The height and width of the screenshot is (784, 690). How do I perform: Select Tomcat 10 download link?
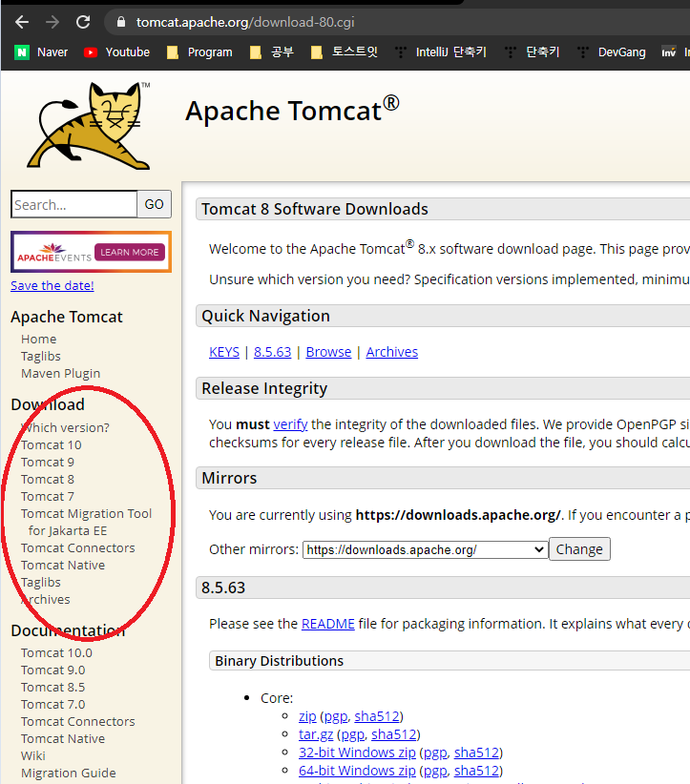coord(51,445)
